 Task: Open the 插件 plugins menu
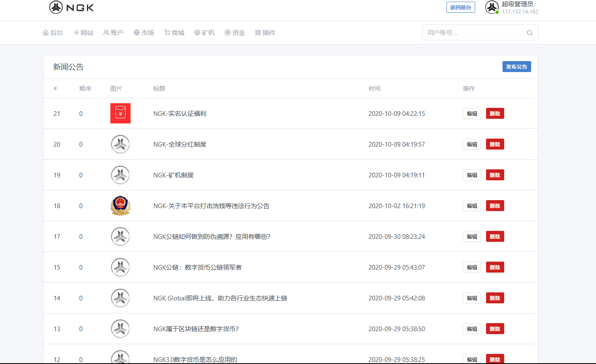(x=265, y=33)
